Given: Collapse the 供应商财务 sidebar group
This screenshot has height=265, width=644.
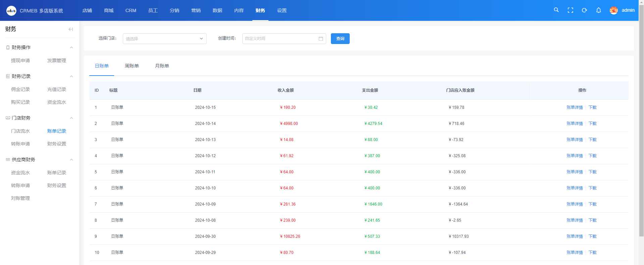Looking at the screenshot, I should [71, 160].
